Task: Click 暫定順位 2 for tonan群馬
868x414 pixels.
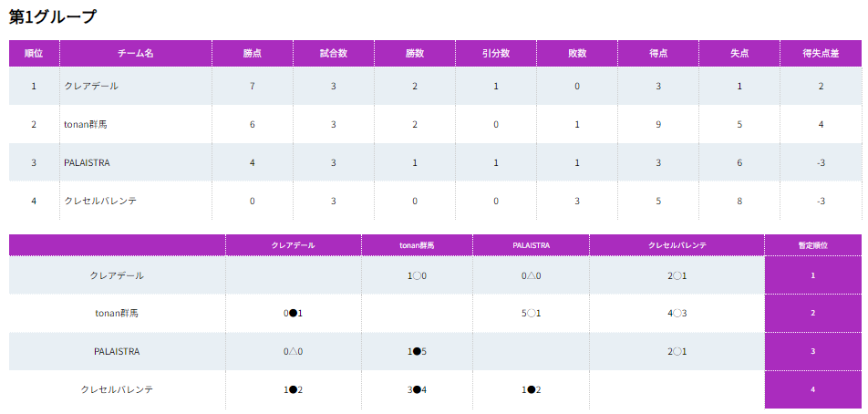Action: (812, 314)
